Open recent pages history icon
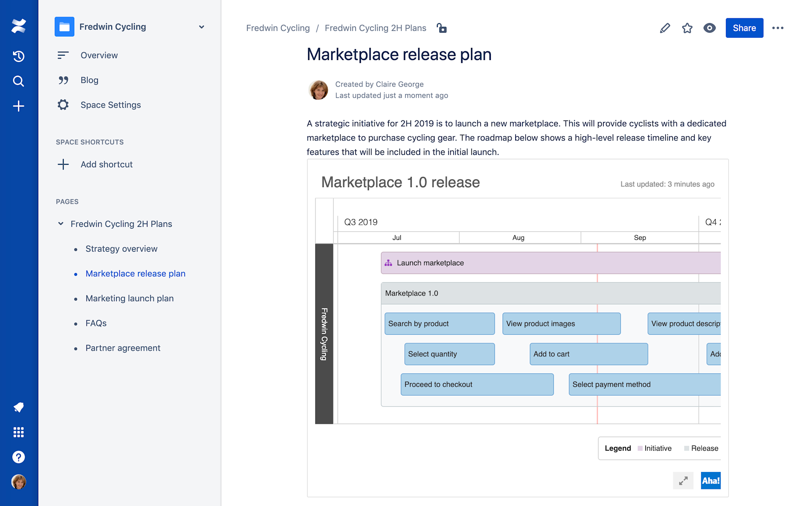Viewport: 812px width, 506px height. click(x=19, y=56)
